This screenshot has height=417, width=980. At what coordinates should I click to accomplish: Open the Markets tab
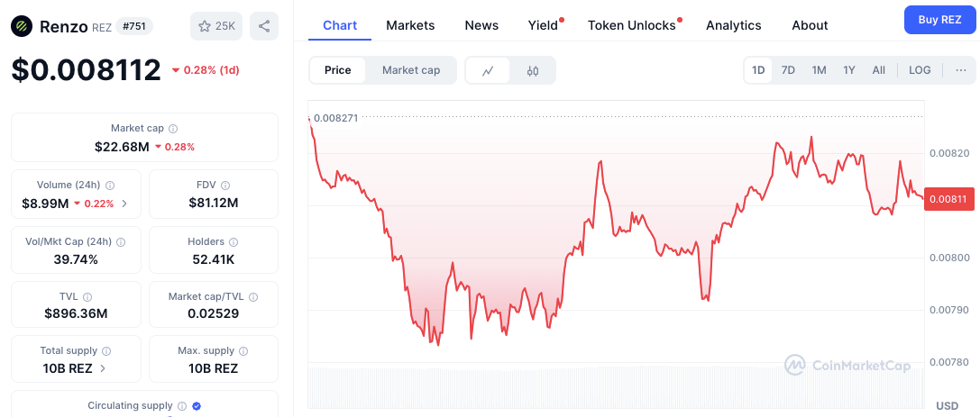click(410, 25)
